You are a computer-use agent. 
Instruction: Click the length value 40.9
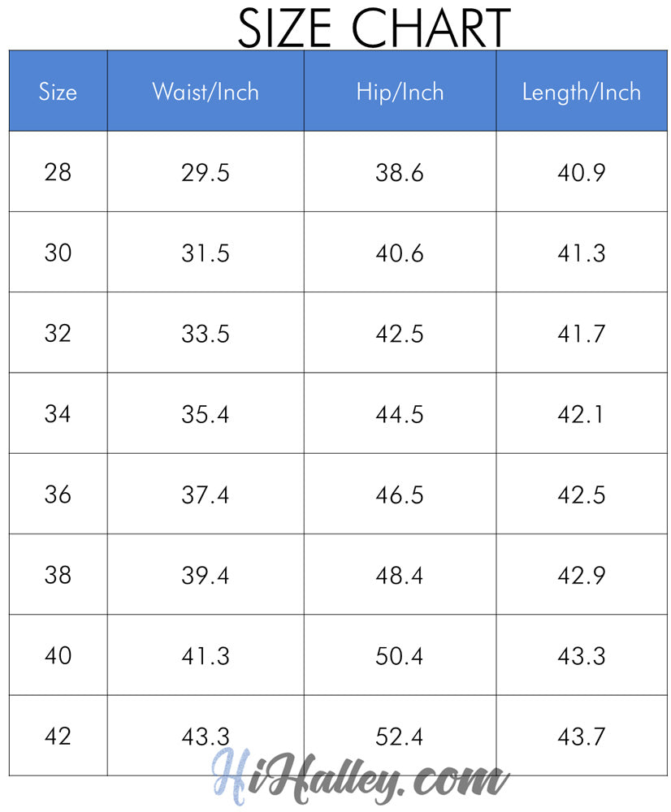(581, 173)
